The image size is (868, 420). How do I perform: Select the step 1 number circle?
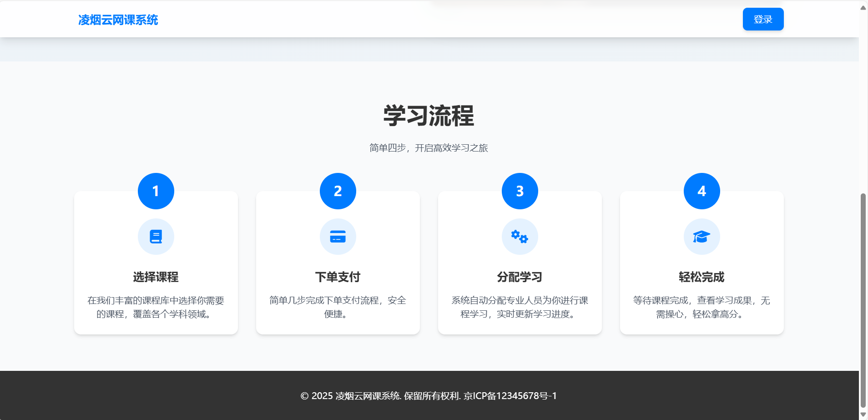pyautogui.click(x=156, y=191)
